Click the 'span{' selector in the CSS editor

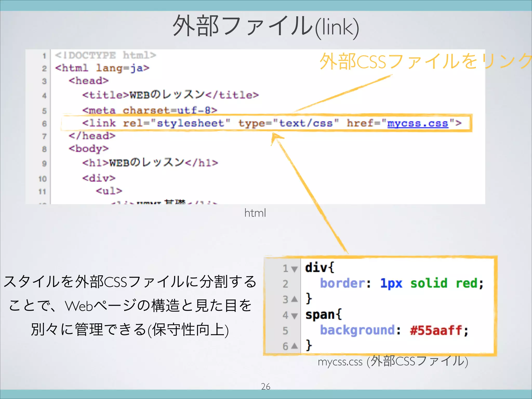pyautogui.click(x=323, y=315)
